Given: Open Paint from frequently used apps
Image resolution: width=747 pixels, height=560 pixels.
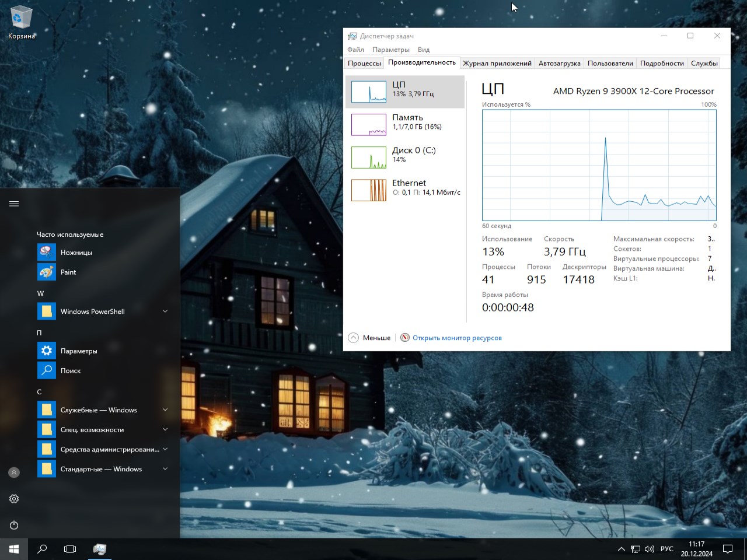Looking at the screenshot, I should [68, 272].
